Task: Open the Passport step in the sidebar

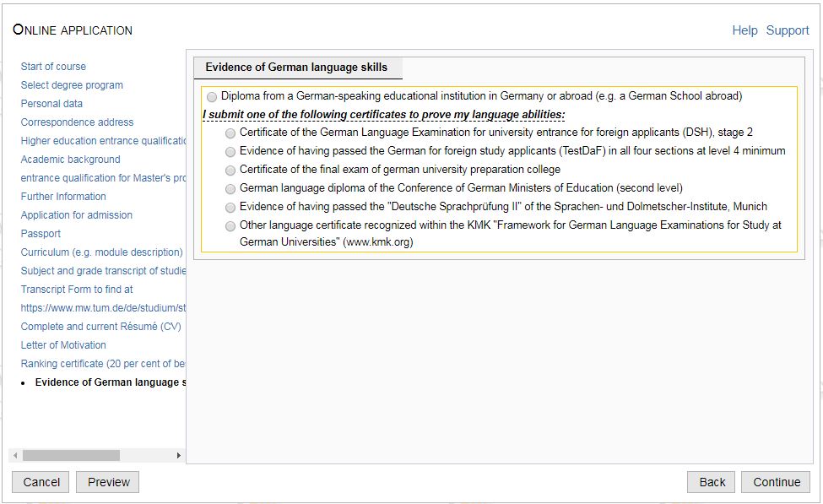Action: (x=41, y=234)
